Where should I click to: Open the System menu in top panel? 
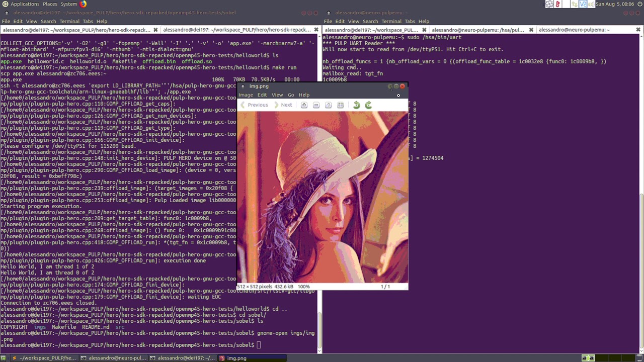point(68,4)
